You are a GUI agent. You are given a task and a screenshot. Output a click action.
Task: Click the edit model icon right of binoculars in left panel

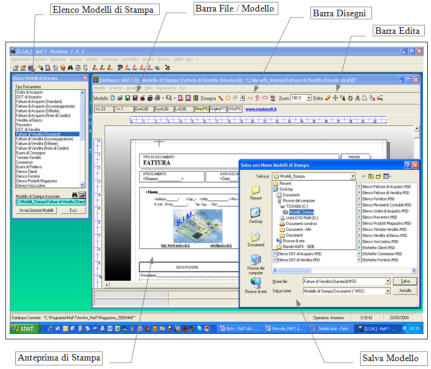tap(82, 195)
